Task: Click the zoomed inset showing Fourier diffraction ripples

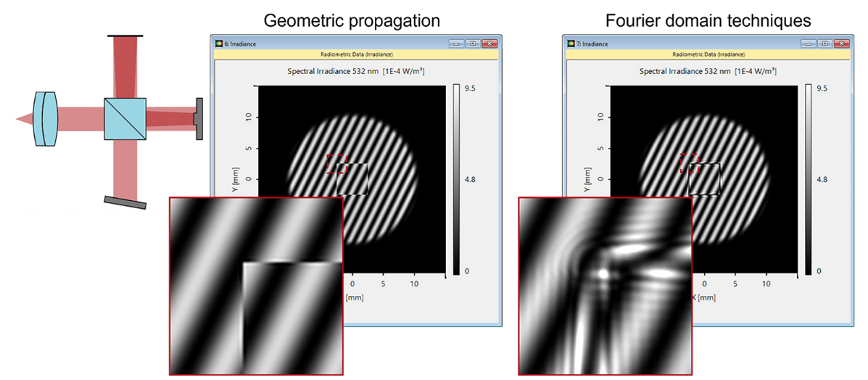Action: (604, 286)
